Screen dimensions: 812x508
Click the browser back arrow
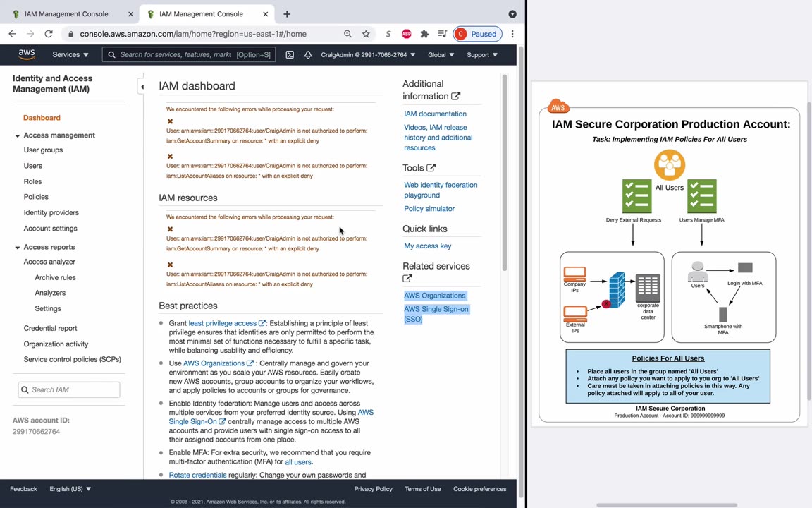pyautogui.click(x=13, y=34)
